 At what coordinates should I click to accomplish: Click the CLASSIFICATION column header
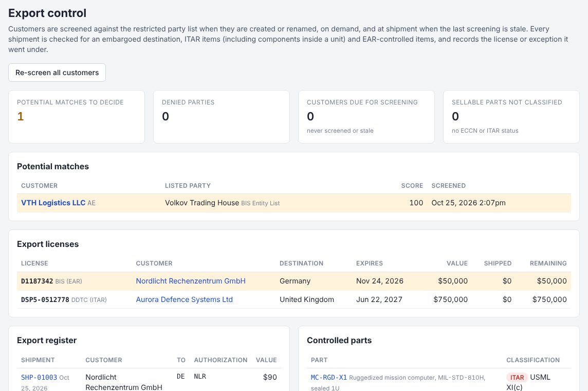tap(533, 360)
